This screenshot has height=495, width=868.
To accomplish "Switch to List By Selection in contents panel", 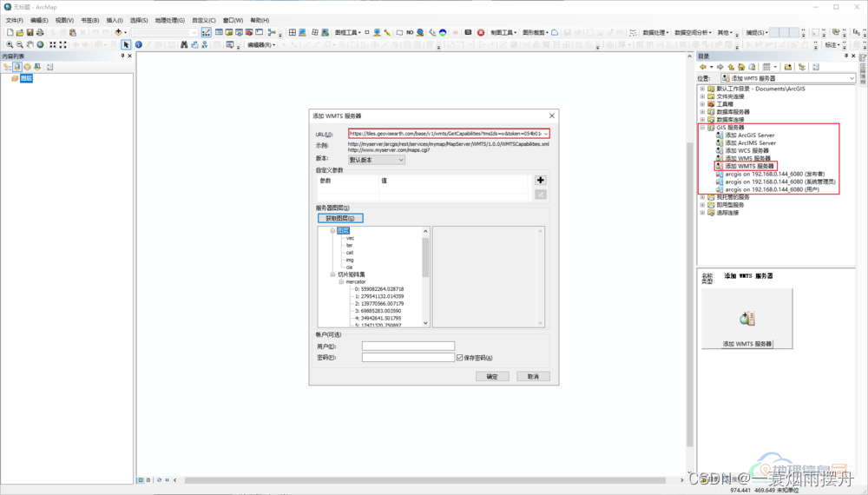I will [37, 67].
